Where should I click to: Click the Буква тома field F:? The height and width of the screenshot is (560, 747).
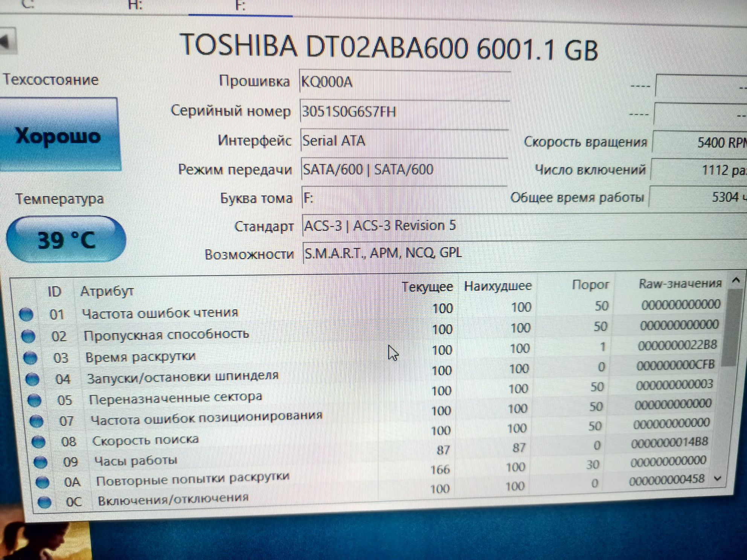coord(404,198)
